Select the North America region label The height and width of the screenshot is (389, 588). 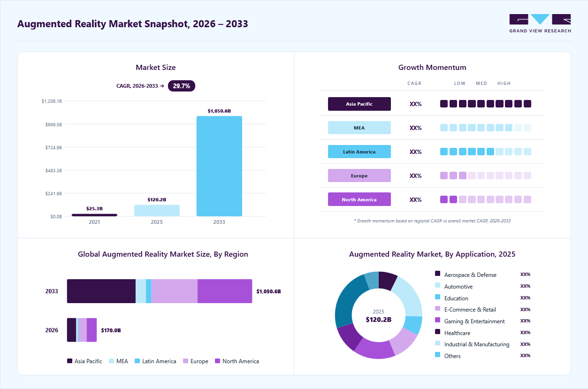pos(359,199)
